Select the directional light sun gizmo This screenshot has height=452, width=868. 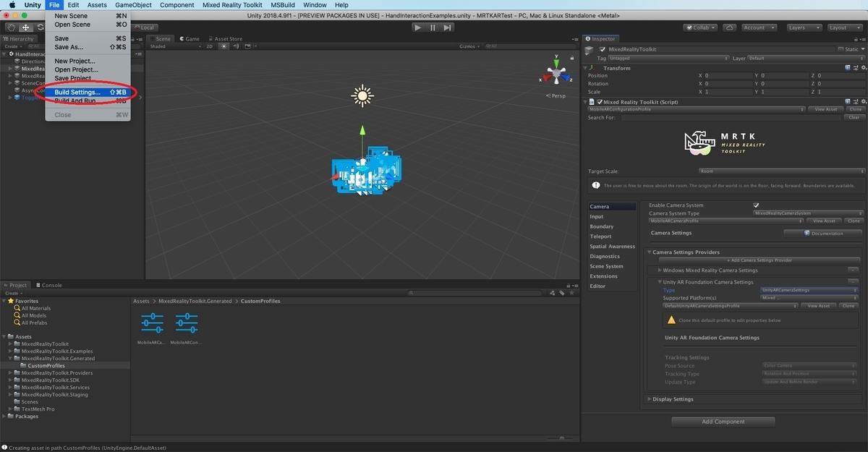click(x=361, y=95)
